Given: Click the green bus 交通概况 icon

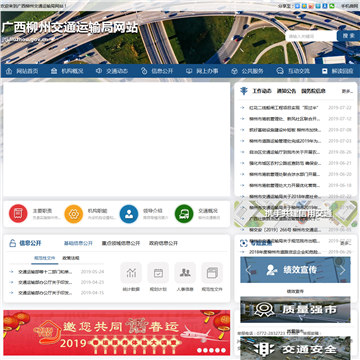Looking at the screenshot, I should (x=184, y=214).
